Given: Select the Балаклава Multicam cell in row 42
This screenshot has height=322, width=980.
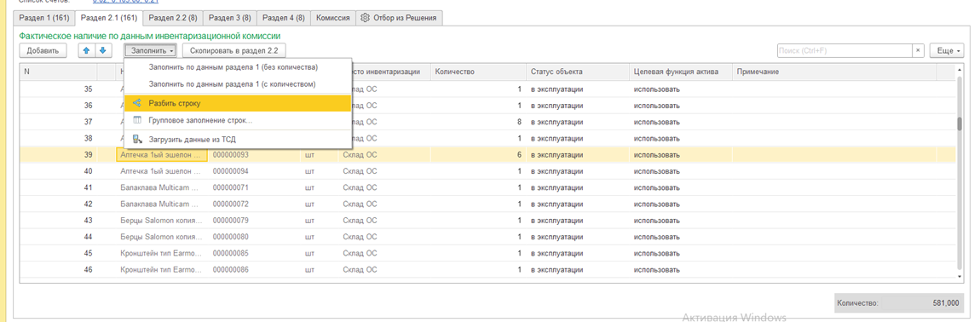Looking at the screenshot, I should [162, 204].
